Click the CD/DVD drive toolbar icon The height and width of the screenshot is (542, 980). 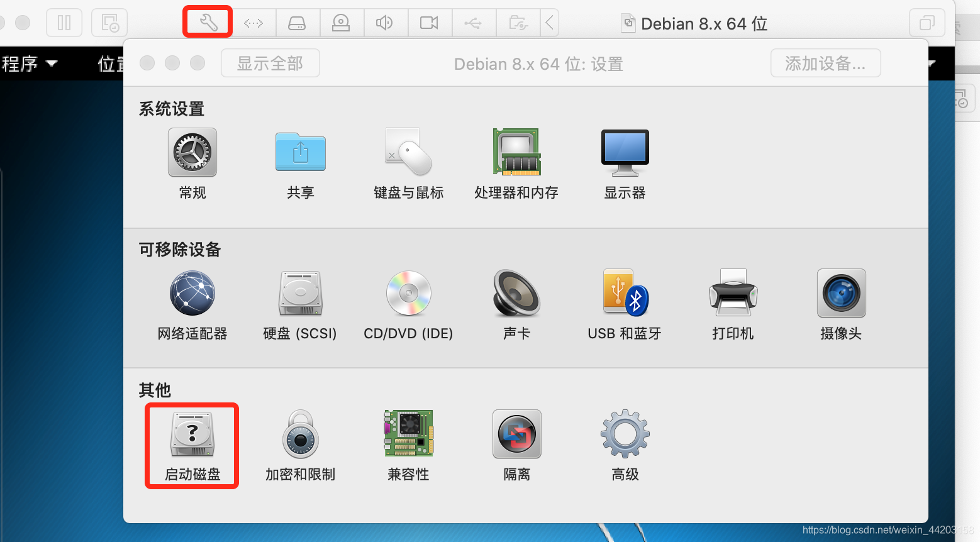341,23
